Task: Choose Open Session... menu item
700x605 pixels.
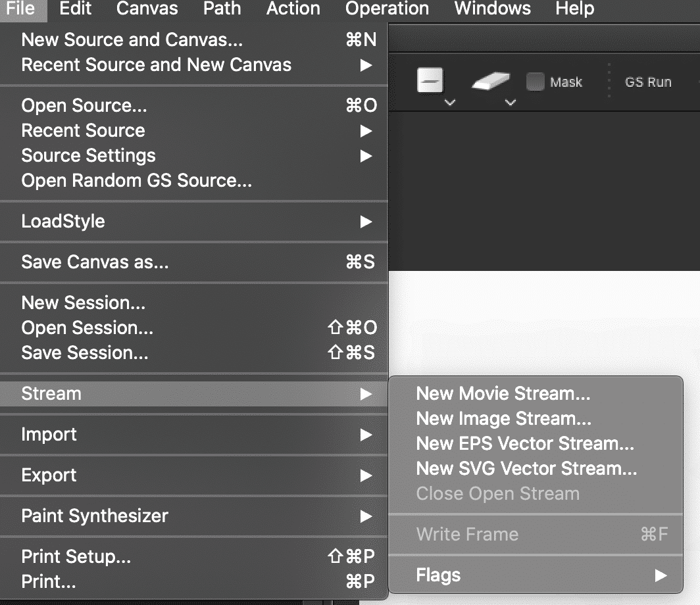Action: pyautogui.click(x=193, y=328)
